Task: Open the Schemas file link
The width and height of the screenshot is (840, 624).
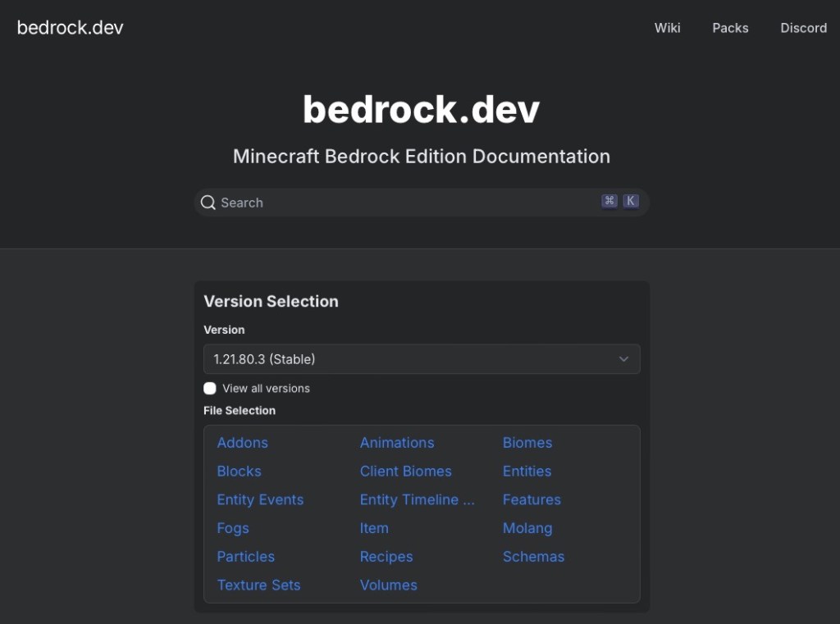Action: coord(533,557)
